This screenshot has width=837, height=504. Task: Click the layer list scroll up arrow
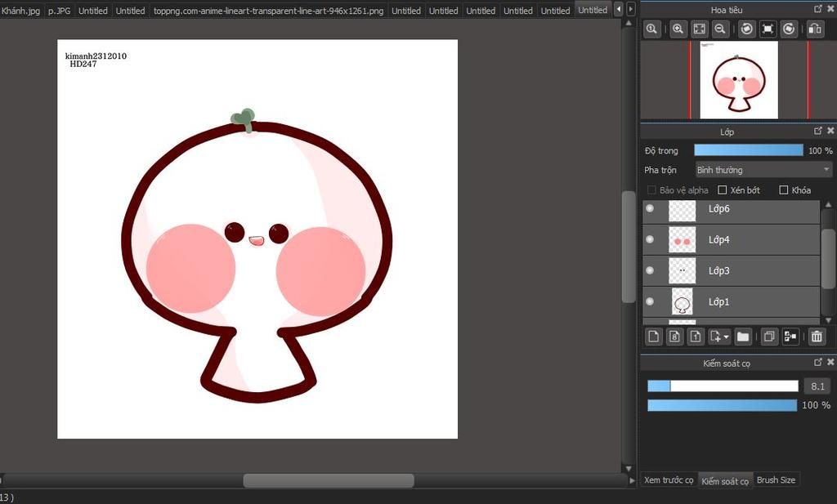pyautogui.click(x=828, y=205)
